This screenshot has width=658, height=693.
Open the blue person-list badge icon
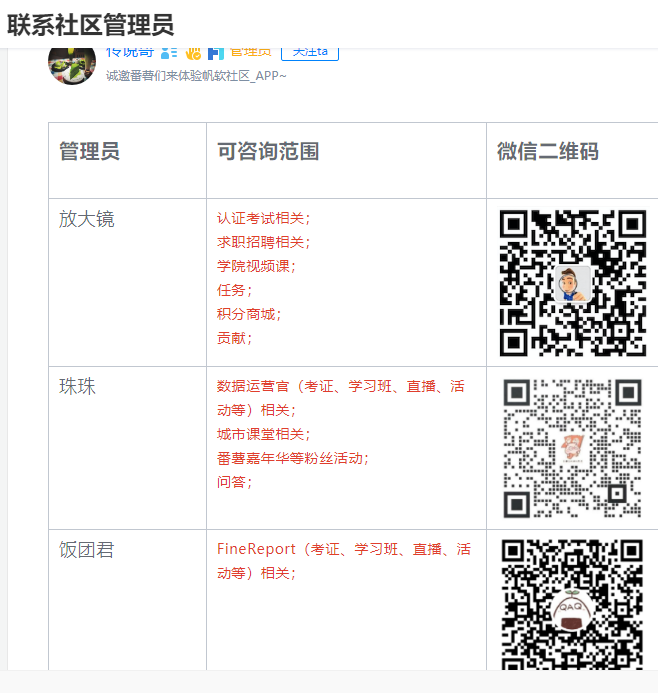tap(169, 53)
